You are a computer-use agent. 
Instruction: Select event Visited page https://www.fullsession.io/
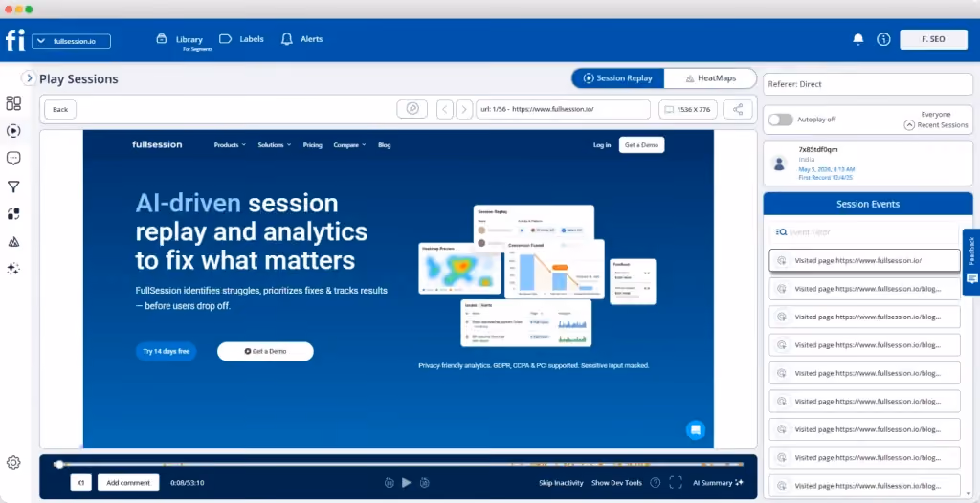pyautogui.click(x=864, y=260)
